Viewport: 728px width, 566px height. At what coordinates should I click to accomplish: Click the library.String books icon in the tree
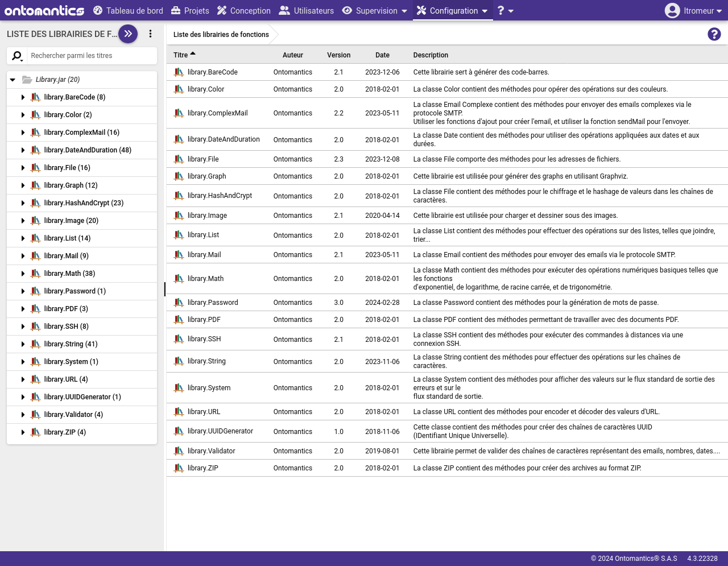[x=35, y=344]
